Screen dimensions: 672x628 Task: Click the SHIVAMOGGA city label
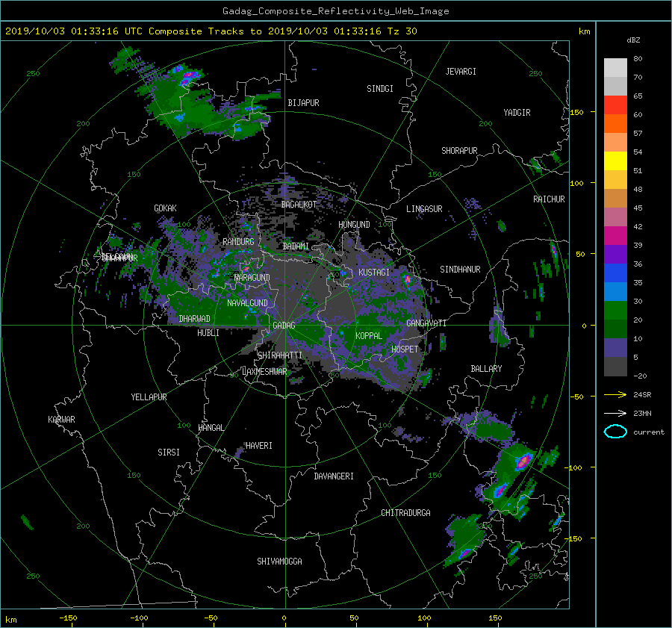tap(279, 562)
